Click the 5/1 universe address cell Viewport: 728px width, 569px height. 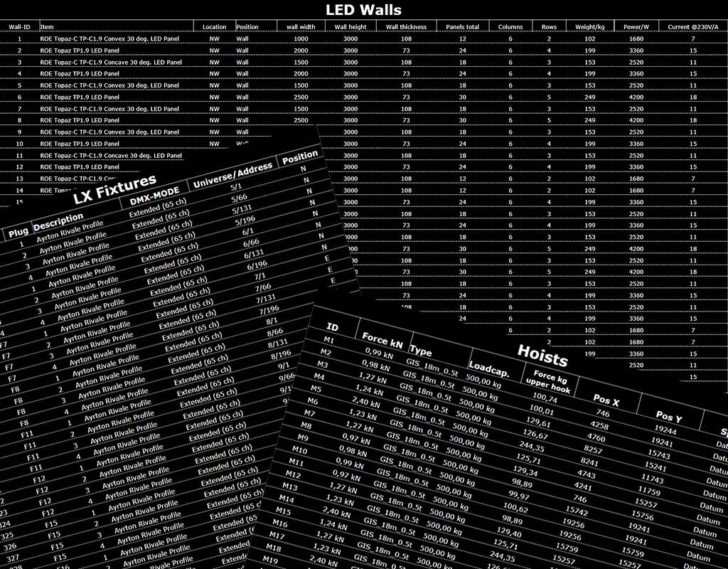[x=236, y=187]
